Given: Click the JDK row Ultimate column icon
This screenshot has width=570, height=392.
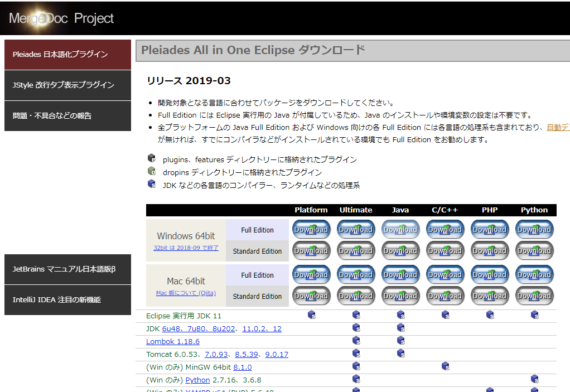Looking at the screenshot, I should 356,328.
